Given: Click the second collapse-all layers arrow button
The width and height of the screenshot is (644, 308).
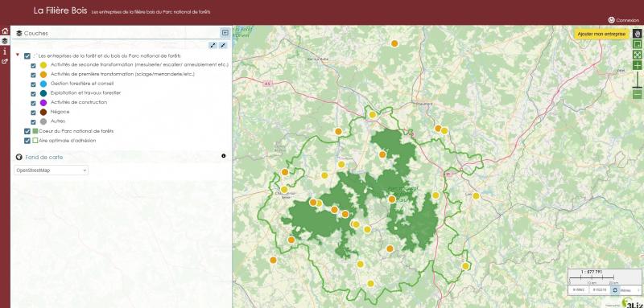Looking at the screenshot, I should (223, 45).
